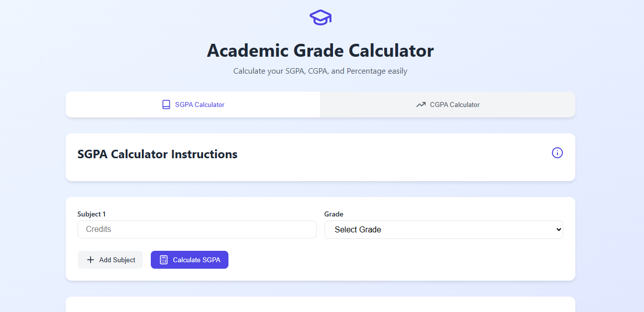Click the plus icon inside Add Subject
Screen dimensions: 644x312
(x=90, y=259)
